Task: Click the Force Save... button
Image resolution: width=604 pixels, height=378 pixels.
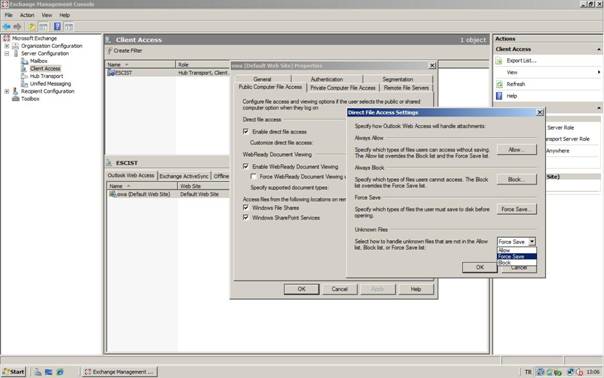Action: 516,209
